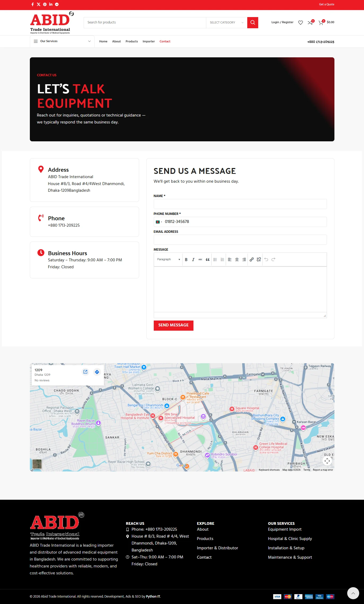Image resolution: width=364 pixels, height=604 pixels.
Task: Focus the Email Address input field
Action: 240,240
